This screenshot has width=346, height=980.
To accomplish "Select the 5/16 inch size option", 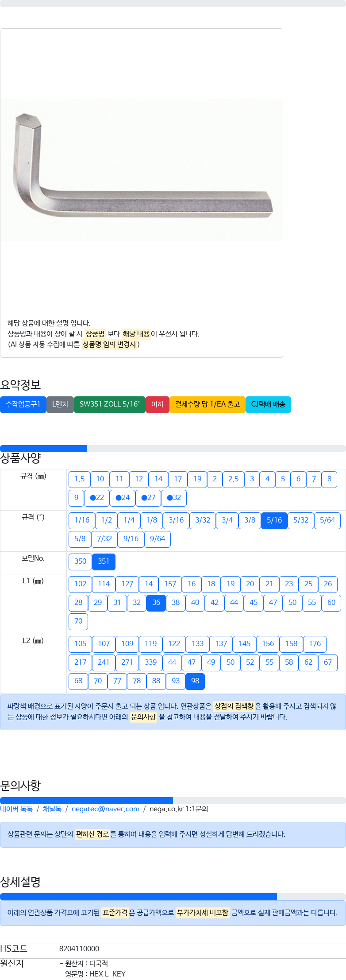I will point(274,520).
